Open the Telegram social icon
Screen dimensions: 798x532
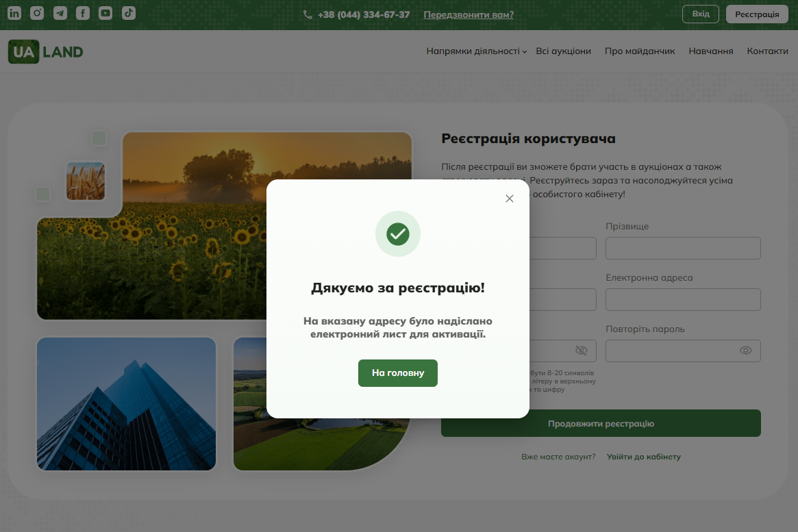(x=60, y=13)
